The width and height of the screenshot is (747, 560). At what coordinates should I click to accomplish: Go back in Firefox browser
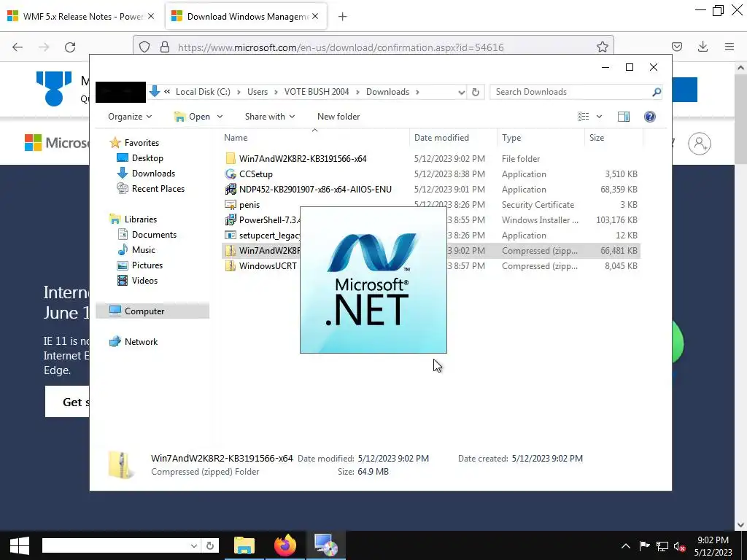coord(18,47)
